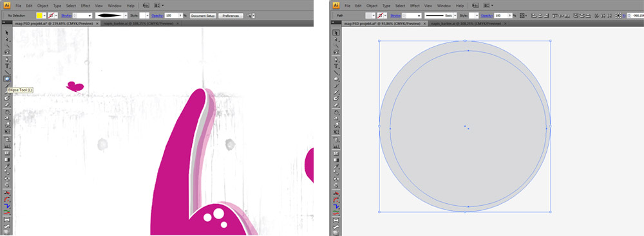Viewport: 644px width, 236px height.
Task: Open the Select menu in right window
Action: point(401,6)
